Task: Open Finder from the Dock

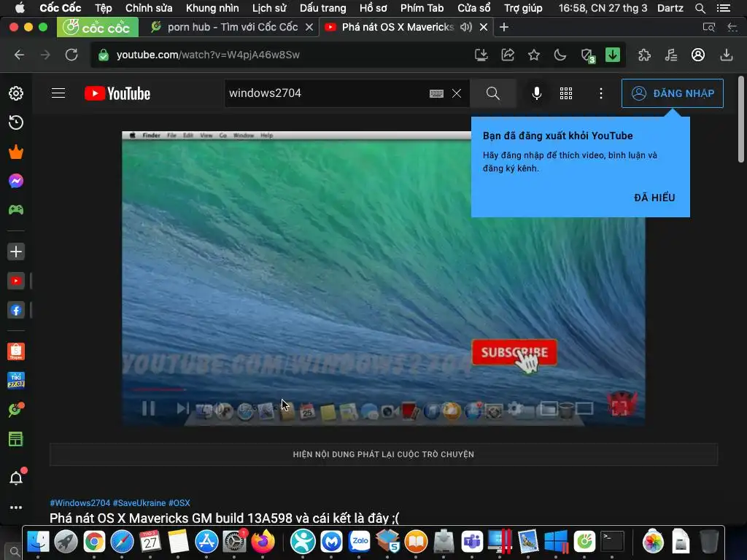Action: (x=38, y=542)
